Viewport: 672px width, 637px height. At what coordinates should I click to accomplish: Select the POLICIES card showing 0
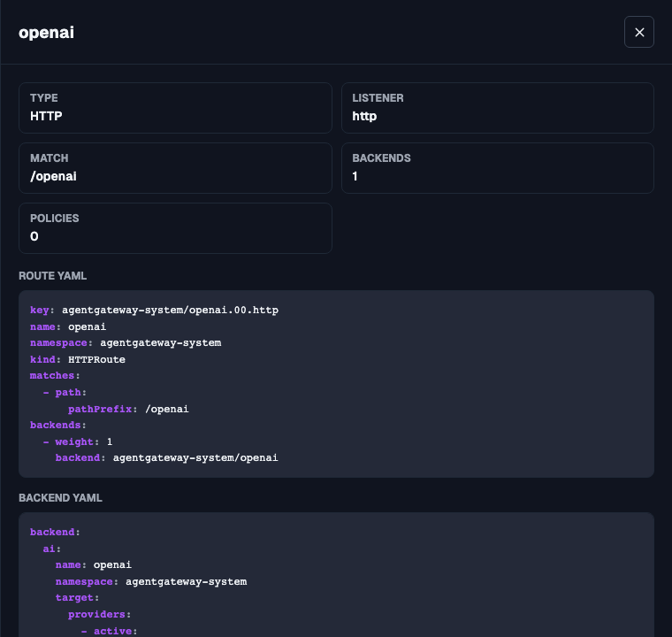[175, 228]
